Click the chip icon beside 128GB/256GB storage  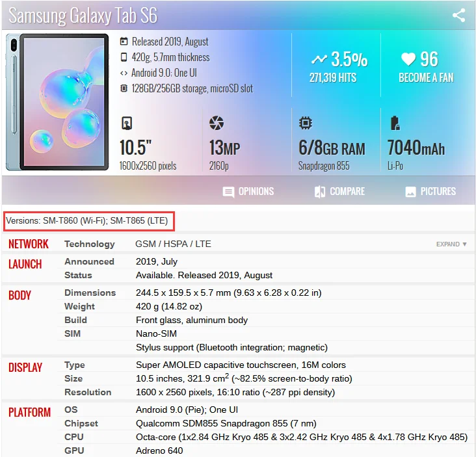(x=124, y=88)
